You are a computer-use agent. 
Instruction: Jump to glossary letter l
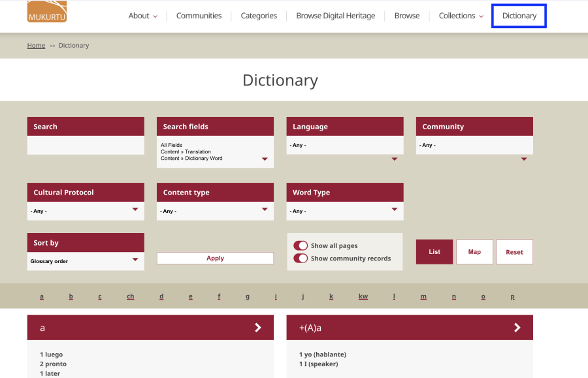pyautogui.click(x=394, y=296)
